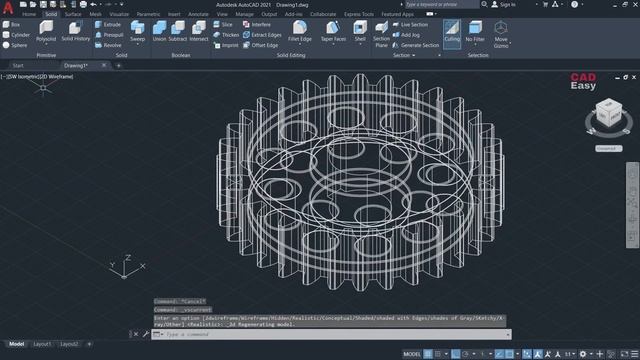This screenshot has height=360, width=640.
Task: Toggle the Culling selection option
Action: 452,34
